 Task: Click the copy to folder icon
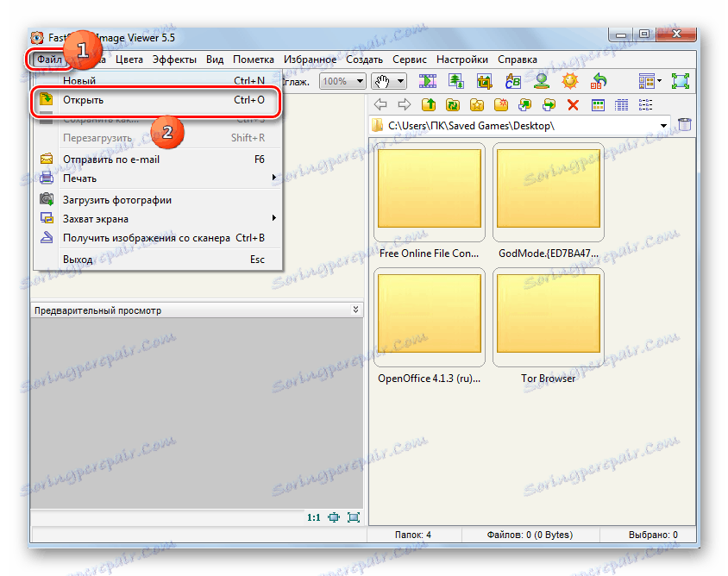pyautogui.click(x=525, y=104)
